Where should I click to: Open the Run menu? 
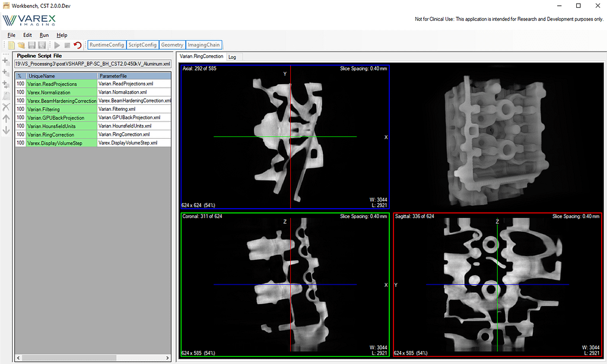44,35
